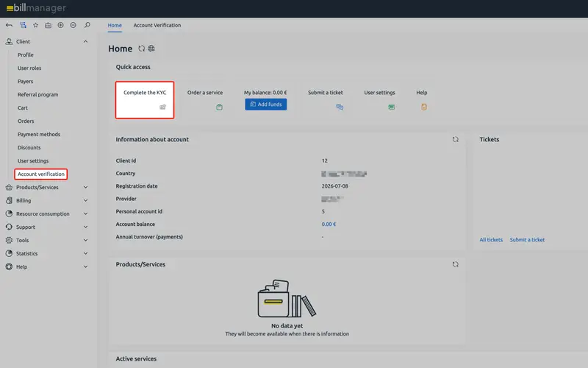Click the favorites star icon
The image size is (588, 368).
(x=35, y=25)
